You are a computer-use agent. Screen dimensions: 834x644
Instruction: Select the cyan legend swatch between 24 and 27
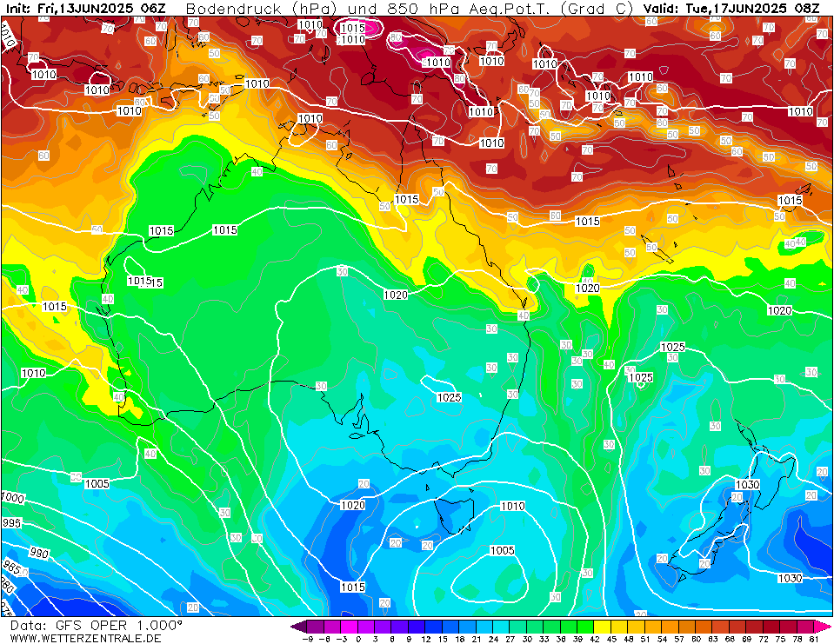[502, 626]
